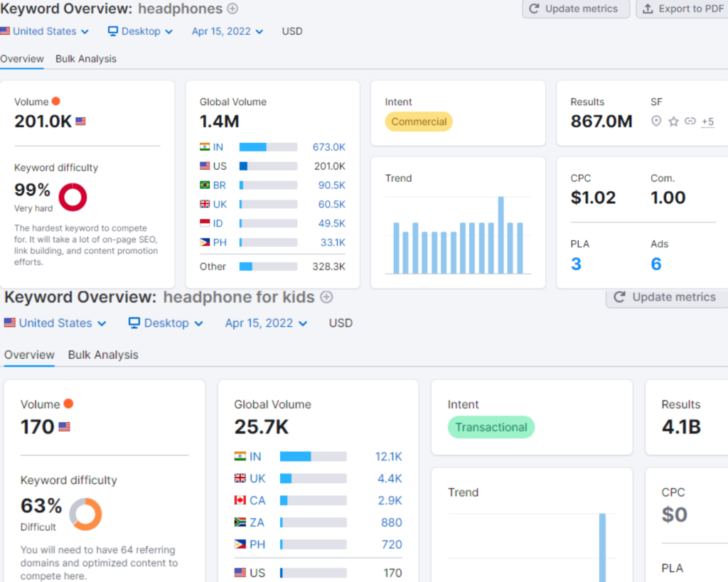Click the star SERP feature icon

(x=673, y=122)
